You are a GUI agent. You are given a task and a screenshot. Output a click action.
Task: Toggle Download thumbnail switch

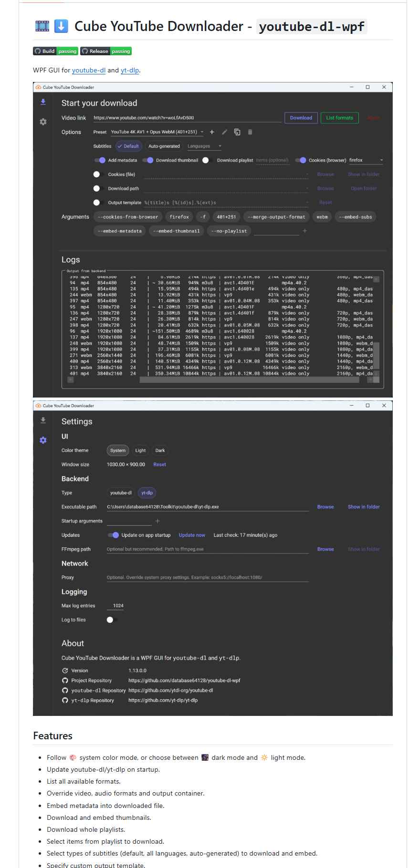point(148,160)
